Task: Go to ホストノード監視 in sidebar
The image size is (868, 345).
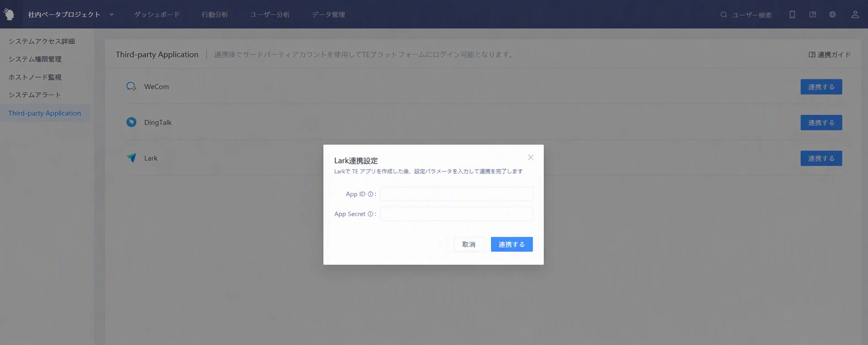Action: click(35, 77)
